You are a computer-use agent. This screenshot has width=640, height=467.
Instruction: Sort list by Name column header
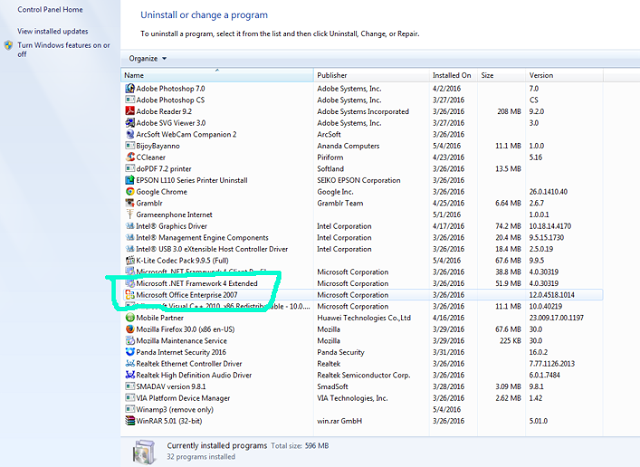(x=218, y=75)
